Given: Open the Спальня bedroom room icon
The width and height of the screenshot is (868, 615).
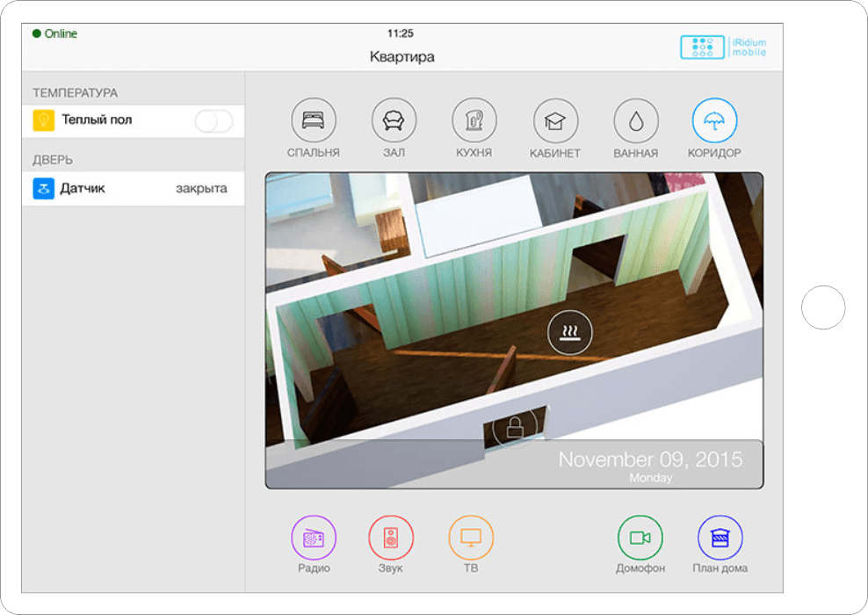Looking at the screenshot, I should coord(313,120).
